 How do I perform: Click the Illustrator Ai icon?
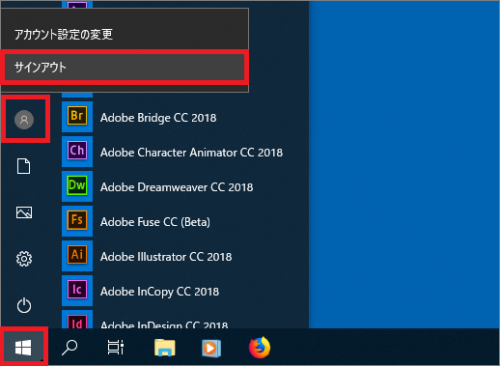tap(77, 255)
